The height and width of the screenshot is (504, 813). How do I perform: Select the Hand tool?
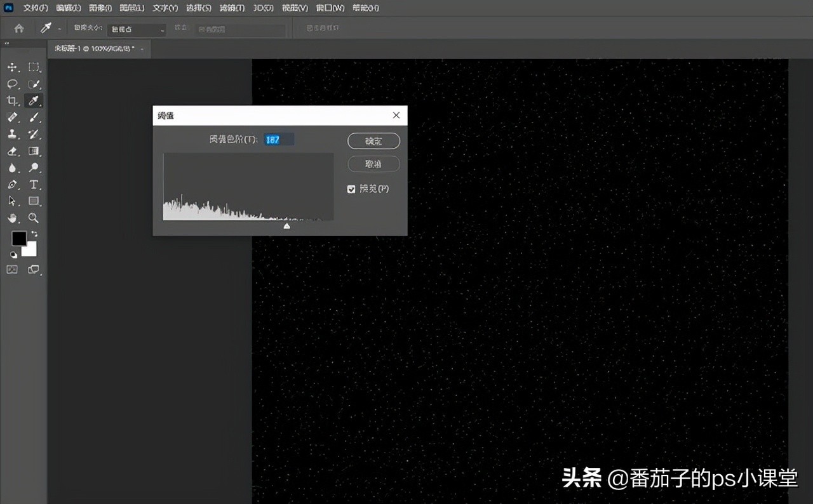(13, 218)
